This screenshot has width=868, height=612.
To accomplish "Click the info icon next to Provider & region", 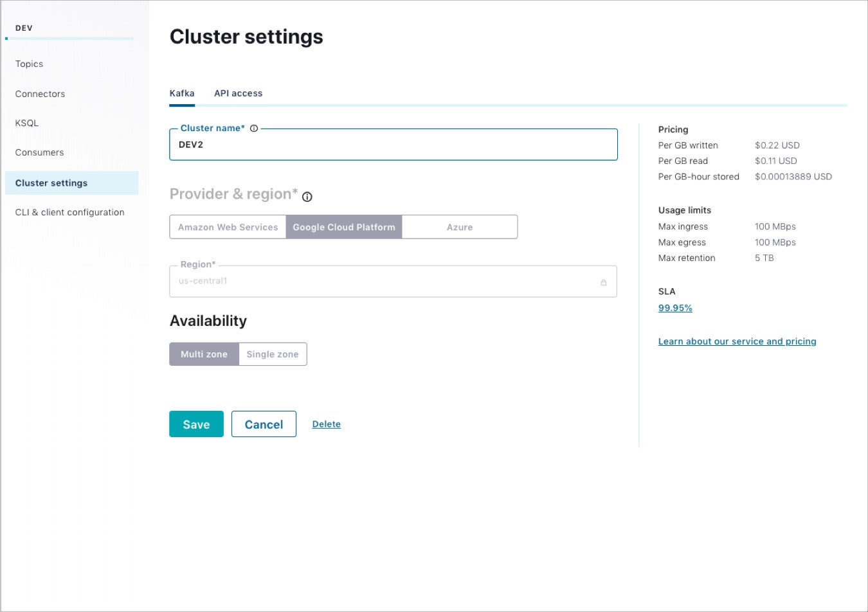I will (x=307, y=197).
